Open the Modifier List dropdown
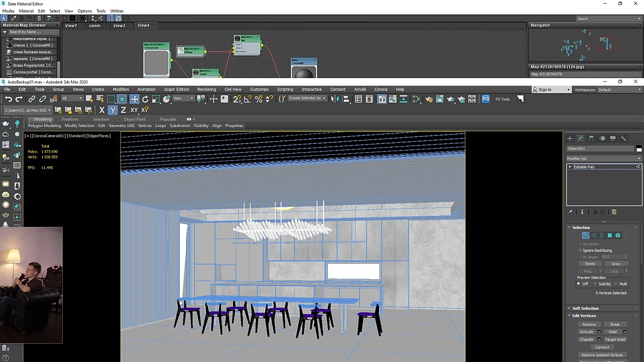Viewport: 644px width, 362px height. [x=603, y=159]
